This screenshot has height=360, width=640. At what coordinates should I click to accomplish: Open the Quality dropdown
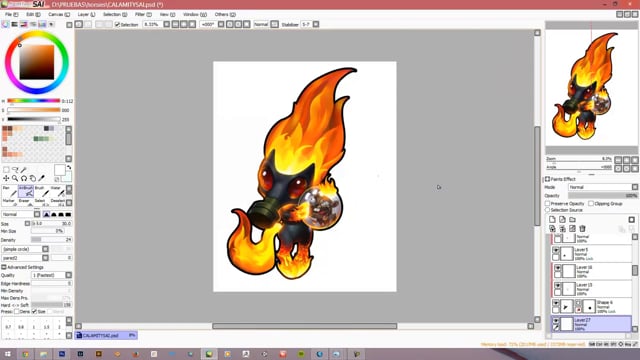point(52,275)
